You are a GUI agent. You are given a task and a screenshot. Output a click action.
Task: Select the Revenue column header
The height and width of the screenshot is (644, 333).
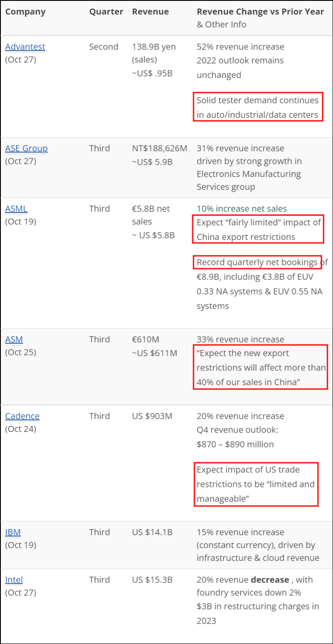point(150,12)
